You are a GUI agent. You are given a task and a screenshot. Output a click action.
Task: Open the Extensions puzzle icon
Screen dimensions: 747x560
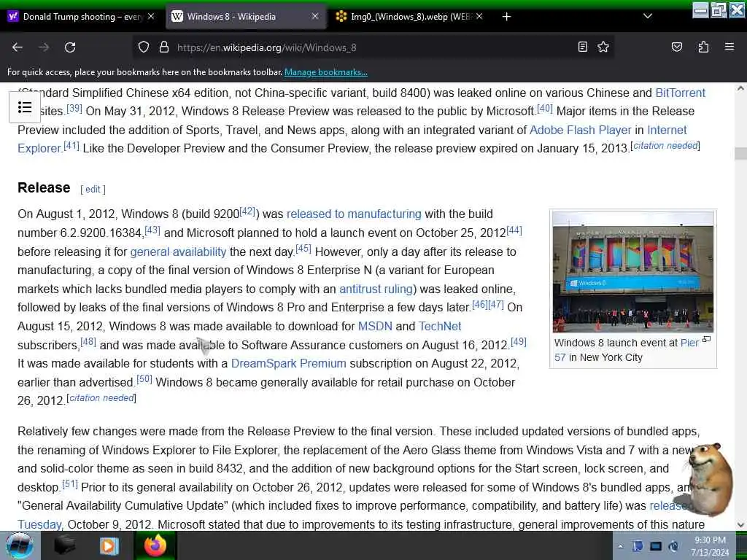point(703,47)
